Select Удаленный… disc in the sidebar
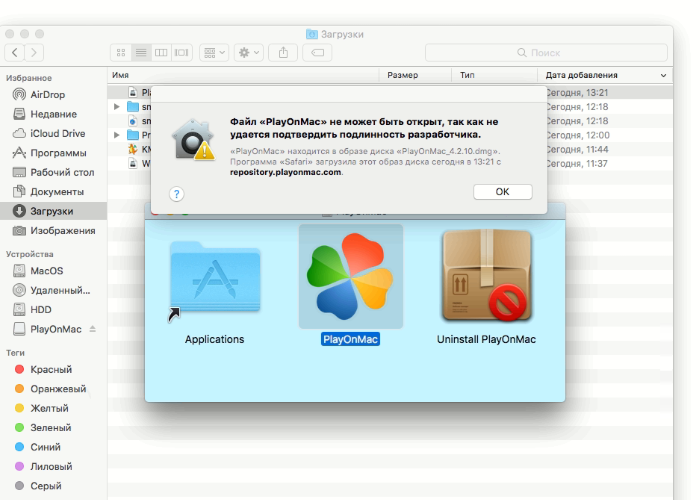Viewport: 700px width, 500px height. (x=54, y=290)
